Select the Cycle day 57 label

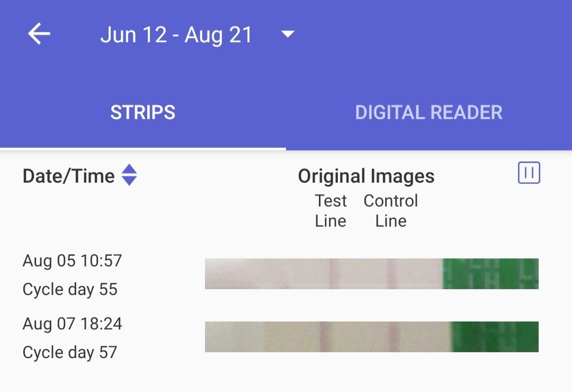[70, 352]
